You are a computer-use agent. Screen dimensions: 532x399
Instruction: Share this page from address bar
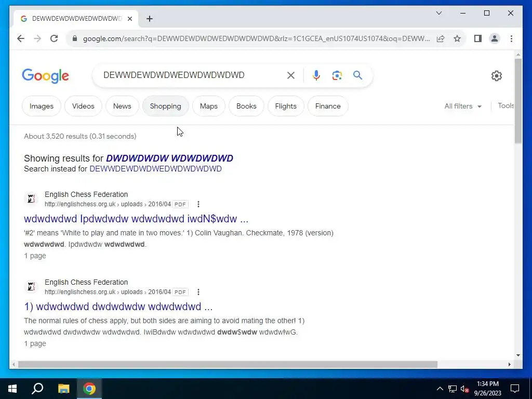pyautogui.click(x=441, y=38)
